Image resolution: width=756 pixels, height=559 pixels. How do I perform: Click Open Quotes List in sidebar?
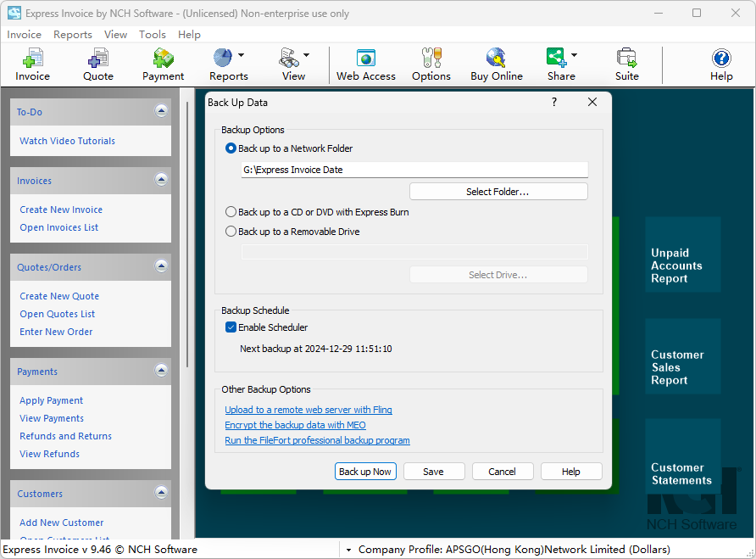pos(58,314)
